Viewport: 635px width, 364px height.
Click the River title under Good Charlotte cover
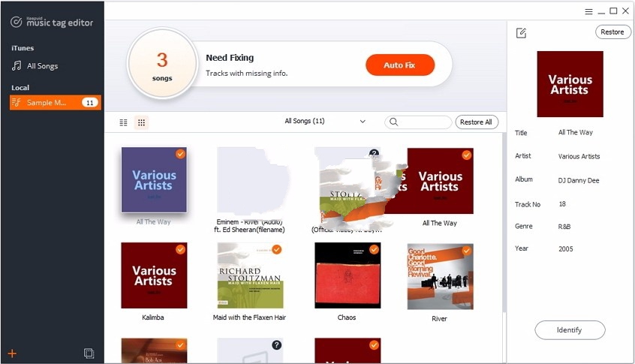click(439, 319)
